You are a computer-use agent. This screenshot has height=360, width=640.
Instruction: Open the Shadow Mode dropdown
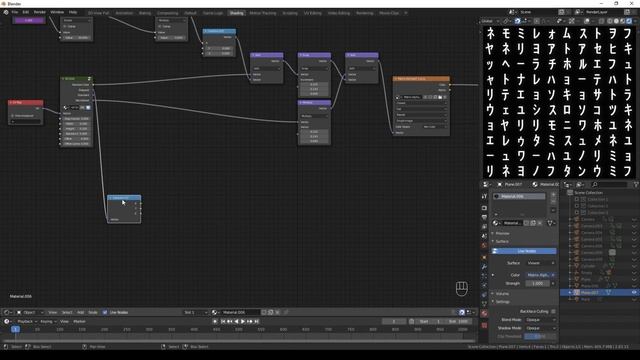coord(540,328)
